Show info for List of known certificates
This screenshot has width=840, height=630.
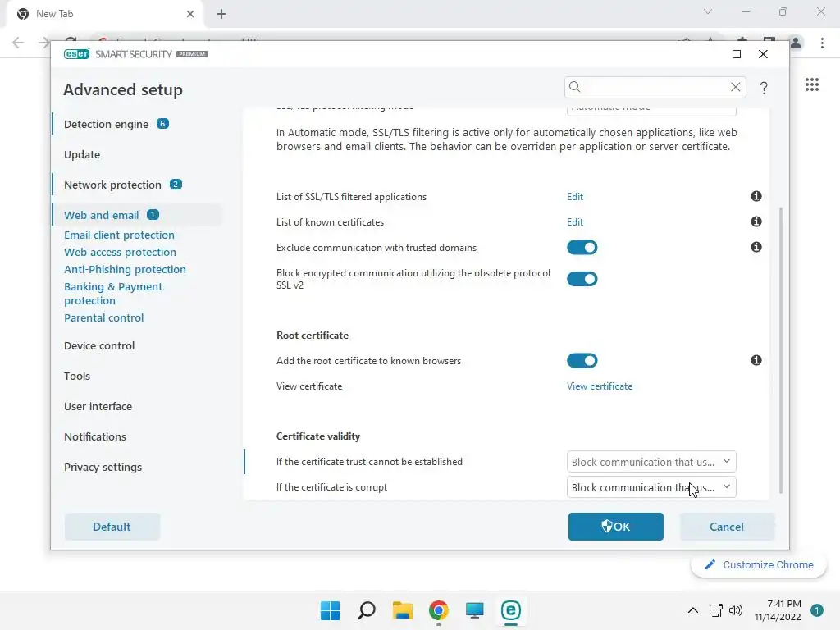[x=756, y=221]
